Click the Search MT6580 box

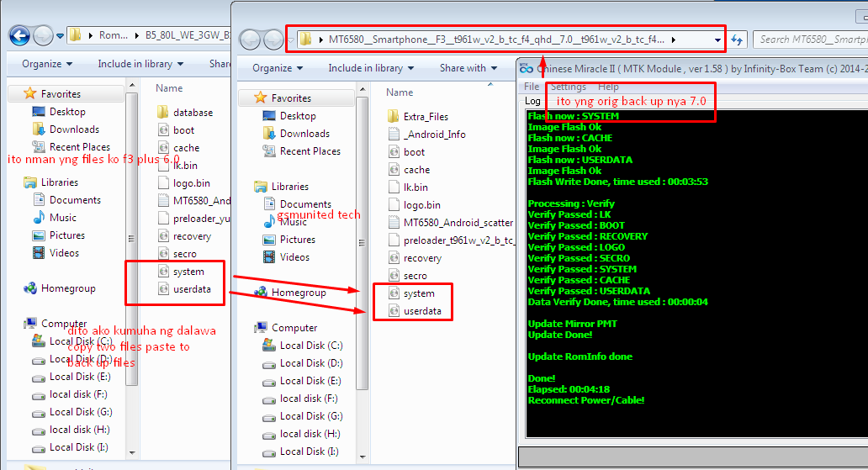coord(811,40)
